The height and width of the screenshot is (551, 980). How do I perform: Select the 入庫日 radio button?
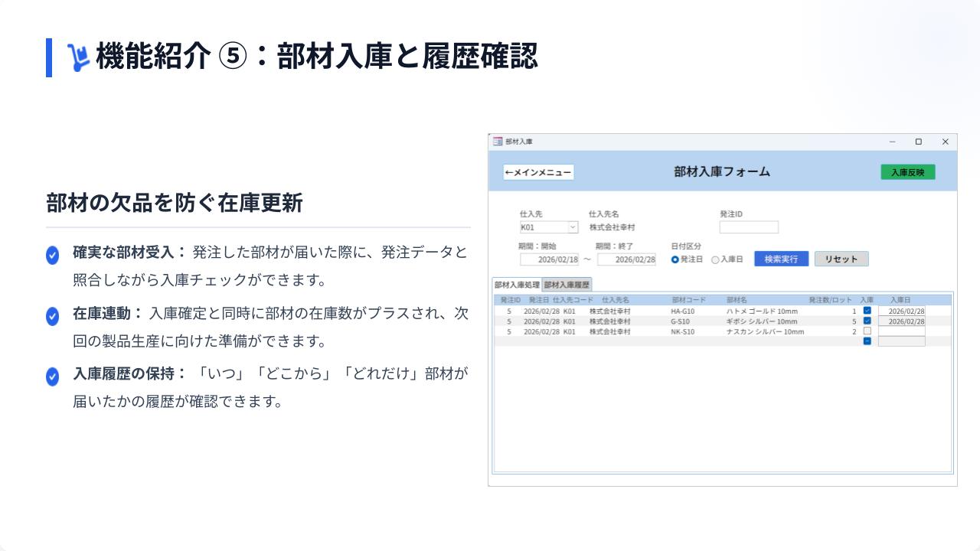716,259
